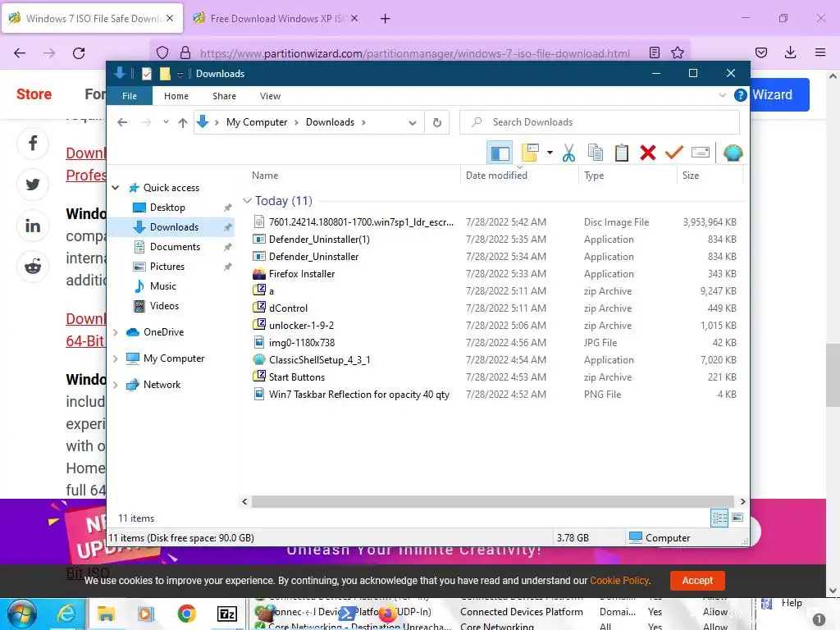Switch to large icons view

click(737, 518)
